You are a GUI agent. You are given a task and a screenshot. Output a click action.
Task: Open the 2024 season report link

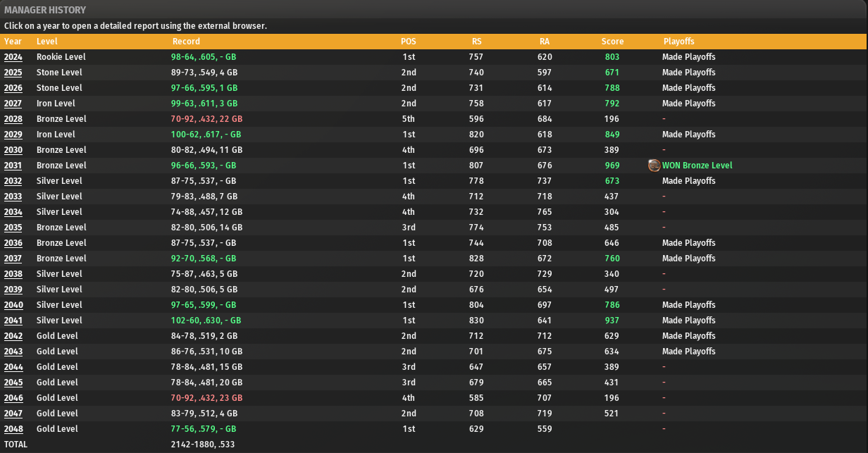click(13, 57)
